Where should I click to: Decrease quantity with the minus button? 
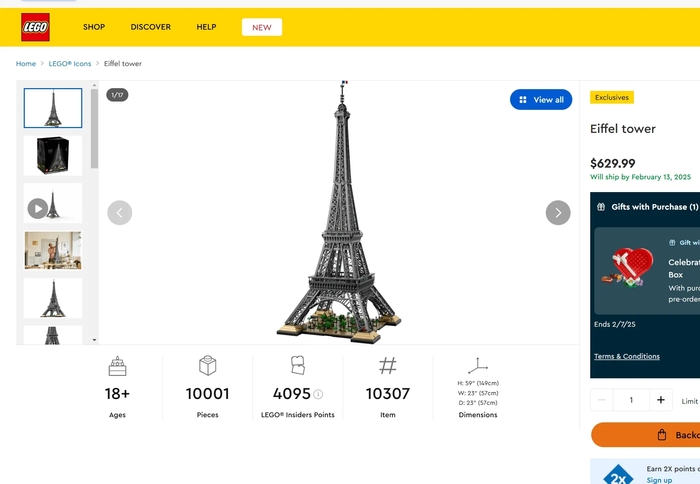(x=602, y=400)
